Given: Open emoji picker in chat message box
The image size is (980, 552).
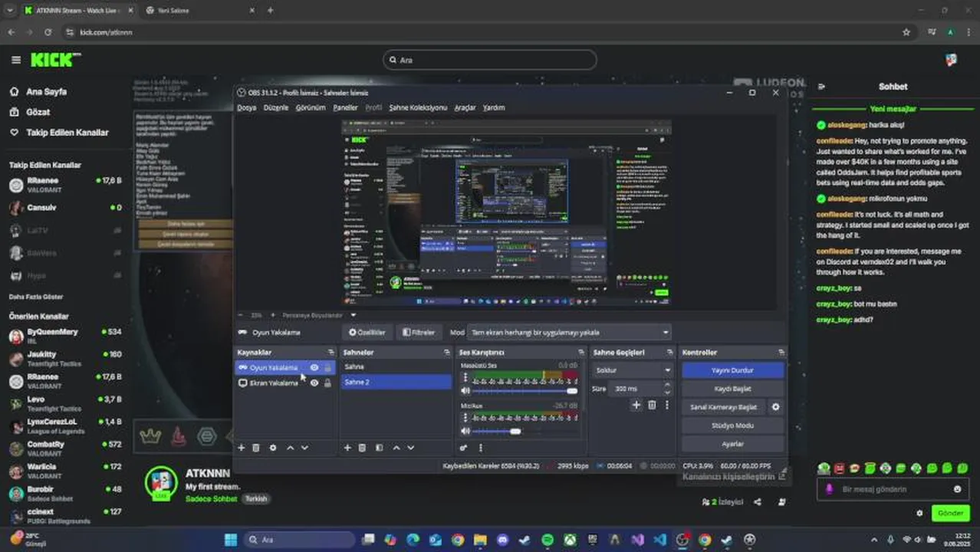Looking at the screenshot, I should pos(957,489).
